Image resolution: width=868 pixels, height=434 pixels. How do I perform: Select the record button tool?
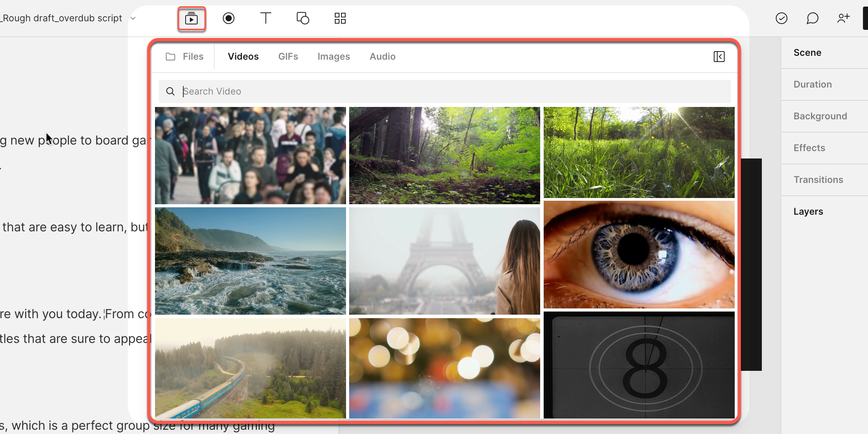pos(229,18)
